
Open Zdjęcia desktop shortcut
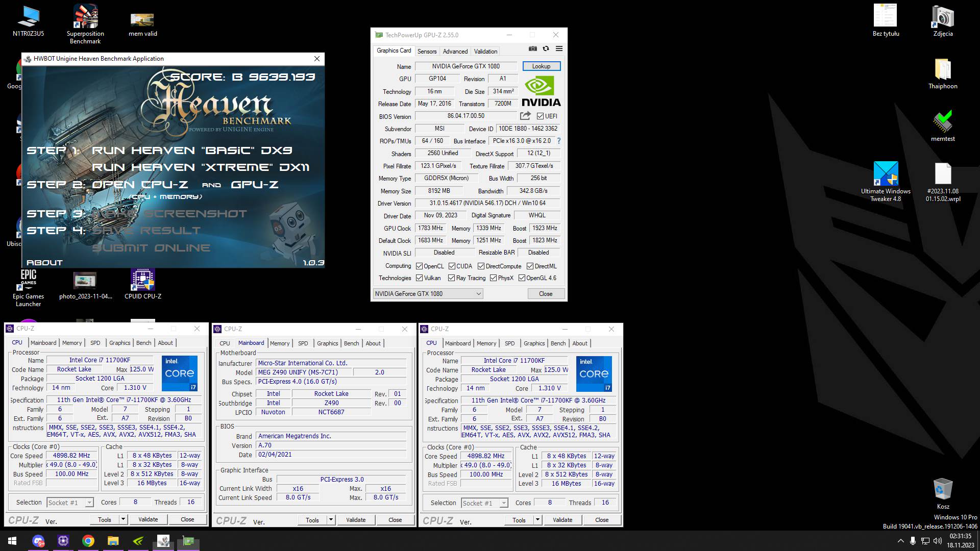(x=943, y=21)
